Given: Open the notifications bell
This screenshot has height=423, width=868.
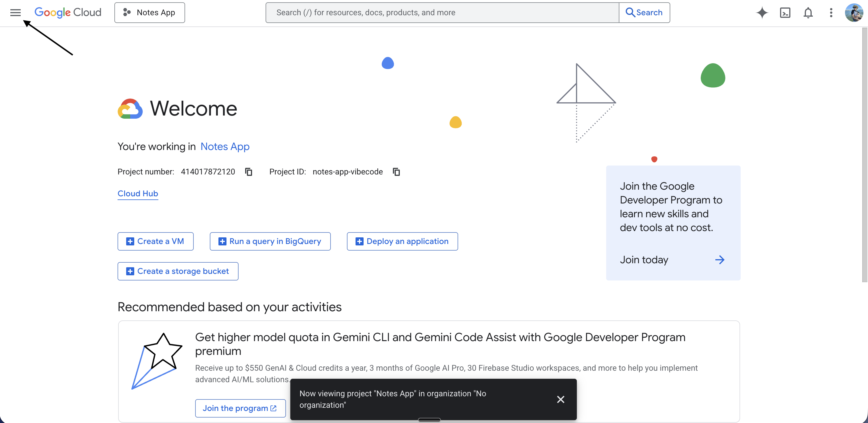Looking at the screenshot, I should point(808,12).
